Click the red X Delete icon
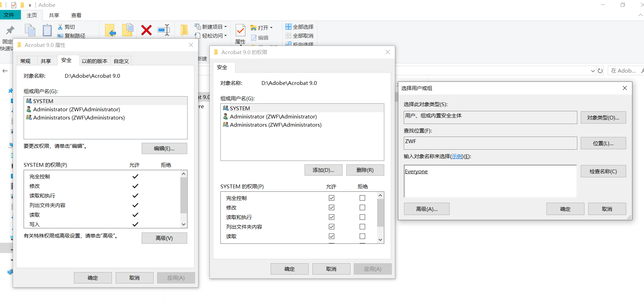Image resolution: width=644 pixels, height=303 pixels. [146, 30]
